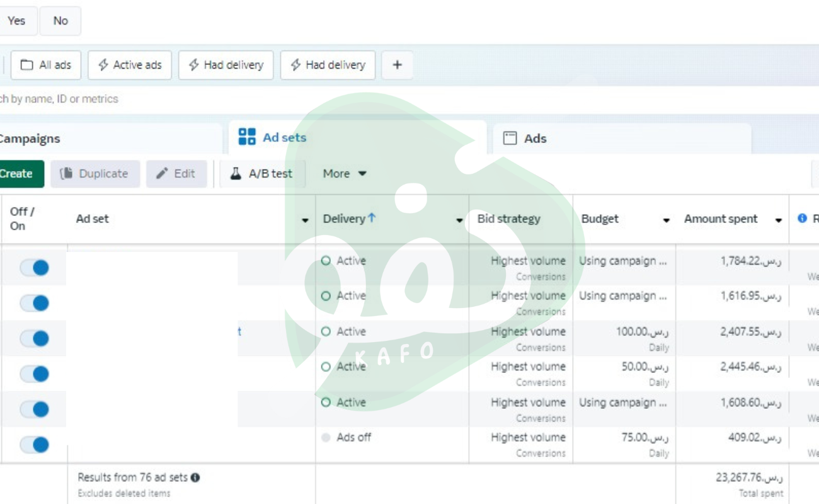Turn off the first ad set toggle
This screenshot has width=819, height=504.
tap(34, 268)
